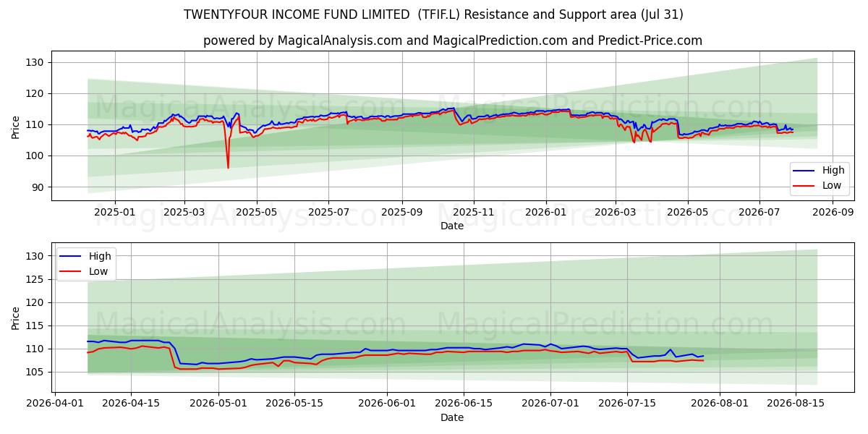Click the 2026-07 date tick label
The image size is (868, 434).
[x=759, y=213]
